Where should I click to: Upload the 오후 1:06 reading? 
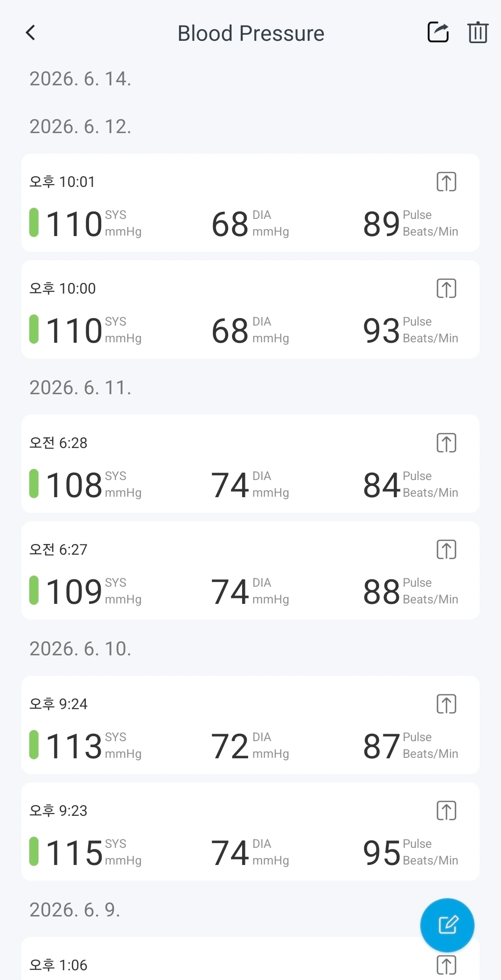tap(446, 965)
